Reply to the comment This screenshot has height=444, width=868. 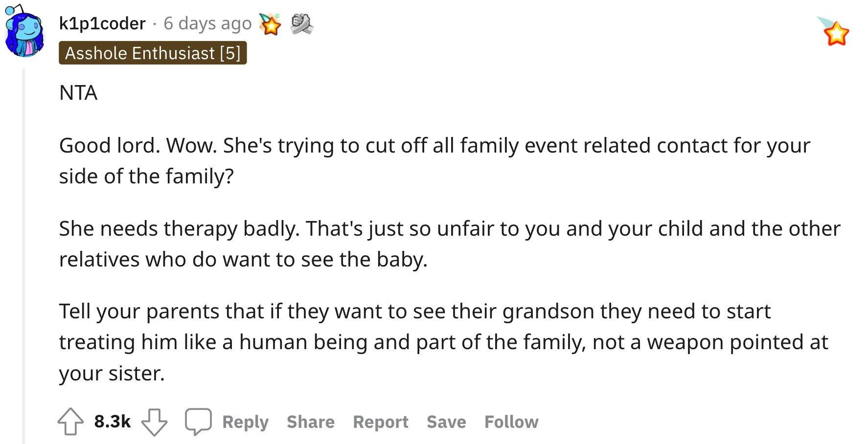coord(245,422)
